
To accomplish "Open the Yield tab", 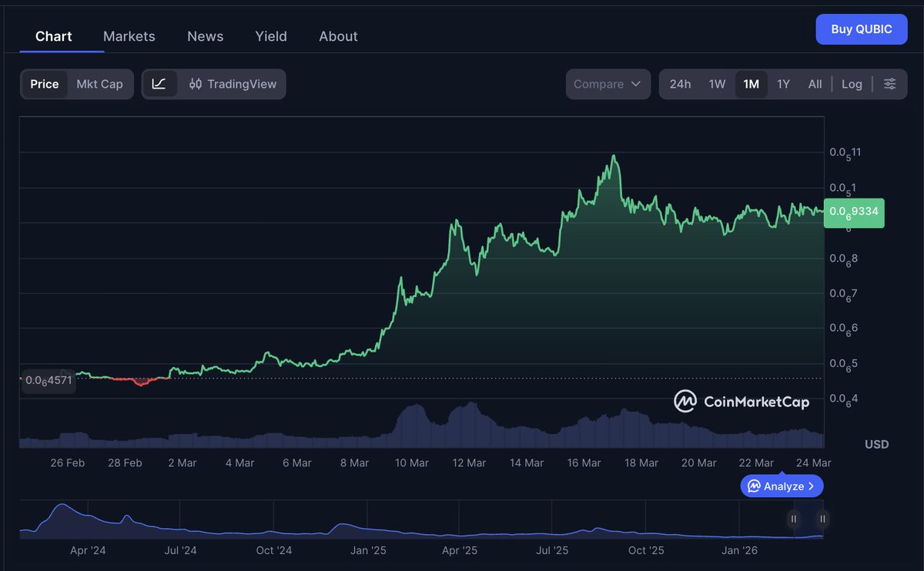I will click(x=271, y=36).
